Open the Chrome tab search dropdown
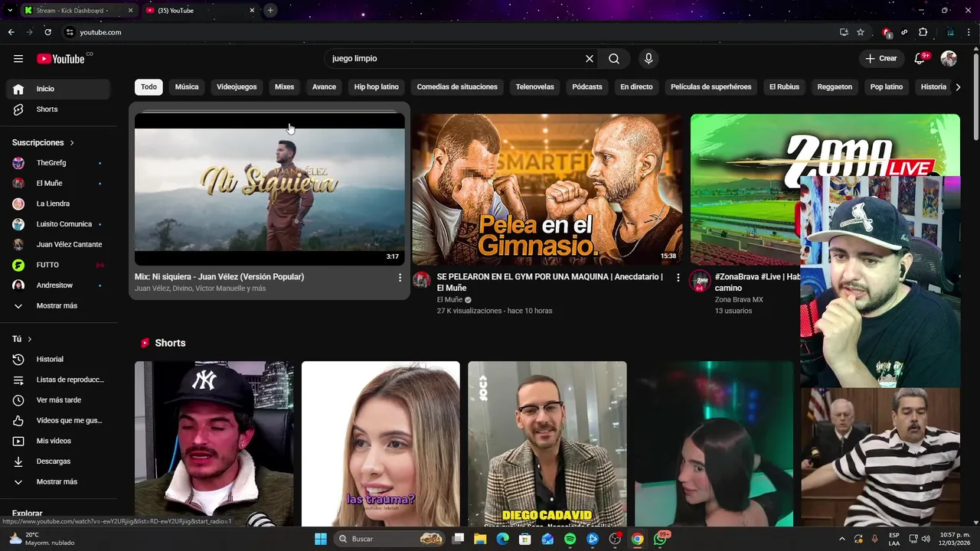 pos(9,11)
